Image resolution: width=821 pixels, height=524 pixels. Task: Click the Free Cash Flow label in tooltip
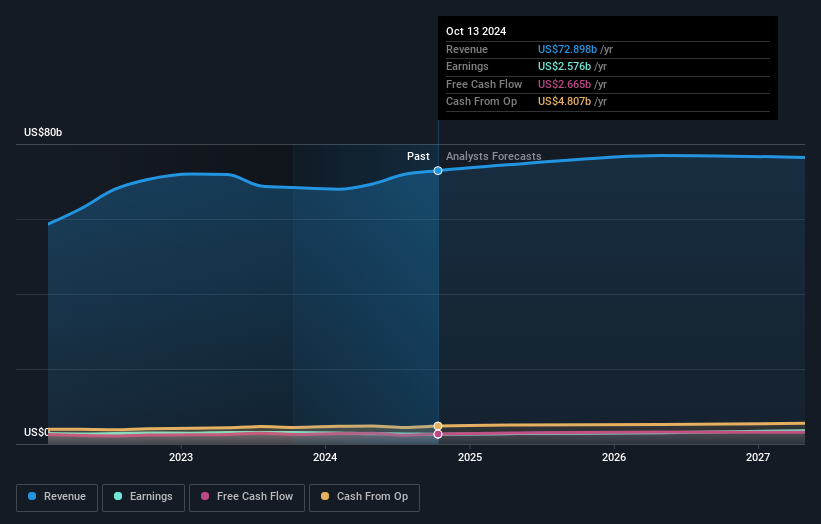point(484,84)
